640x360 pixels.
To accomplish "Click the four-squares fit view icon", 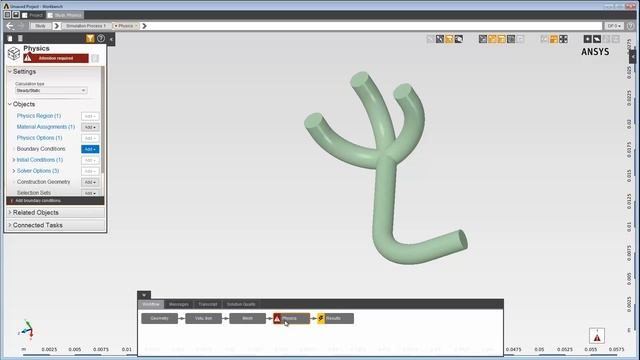I will [563, 39].
